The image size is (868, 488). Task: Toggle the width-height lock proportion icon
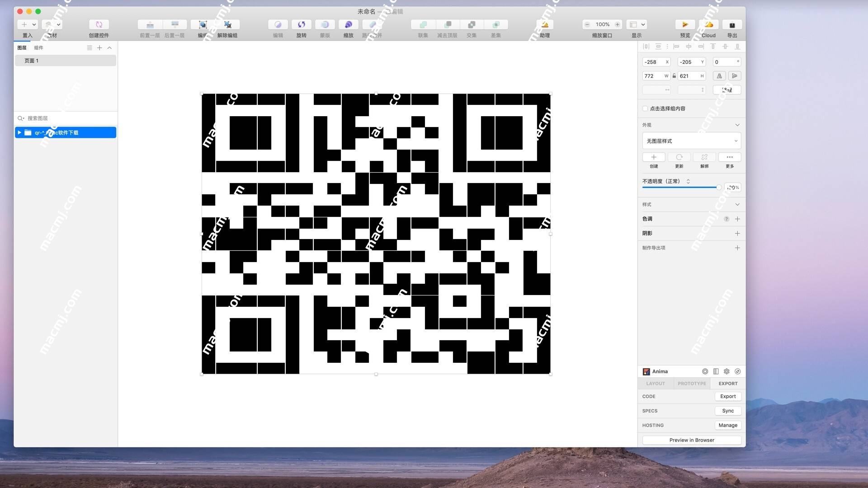pyautogui.click(x=674, y=76)
